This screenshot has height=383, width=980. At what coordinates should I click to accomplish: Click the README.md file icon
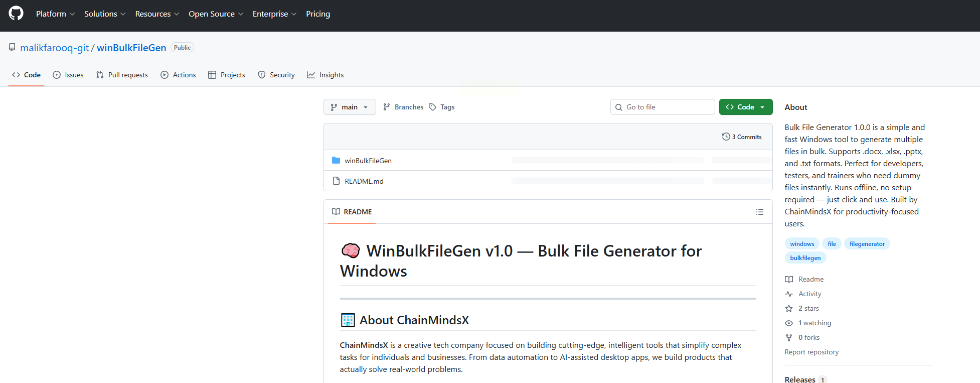[336, 181]
